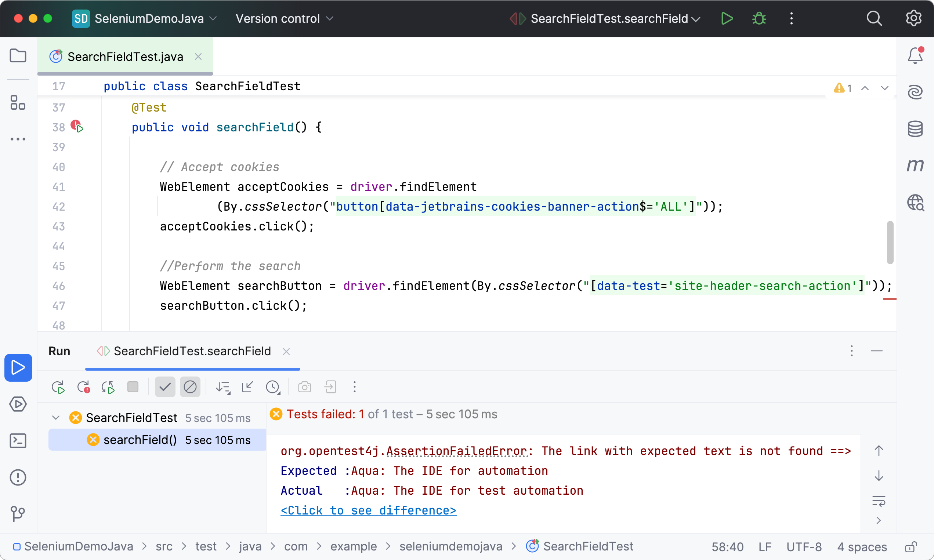
Task: Click the Rerun test icon
Action: point(58,387)
